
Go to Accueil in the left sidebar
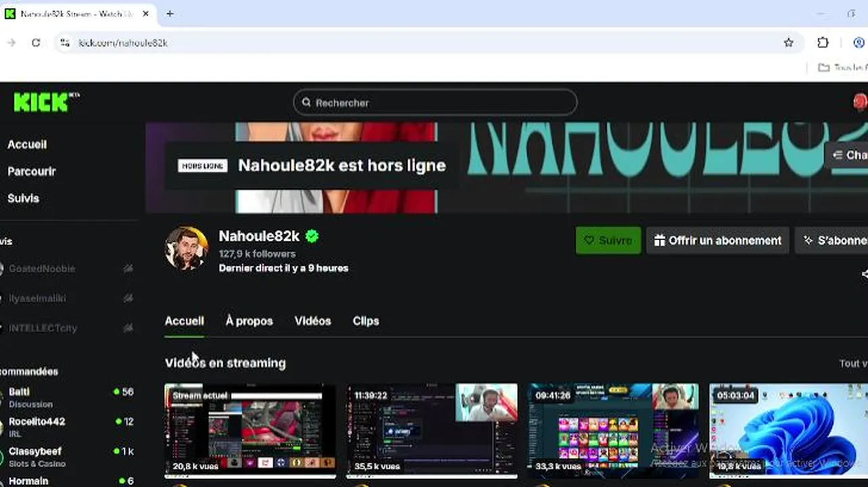(x=27, y=144)
